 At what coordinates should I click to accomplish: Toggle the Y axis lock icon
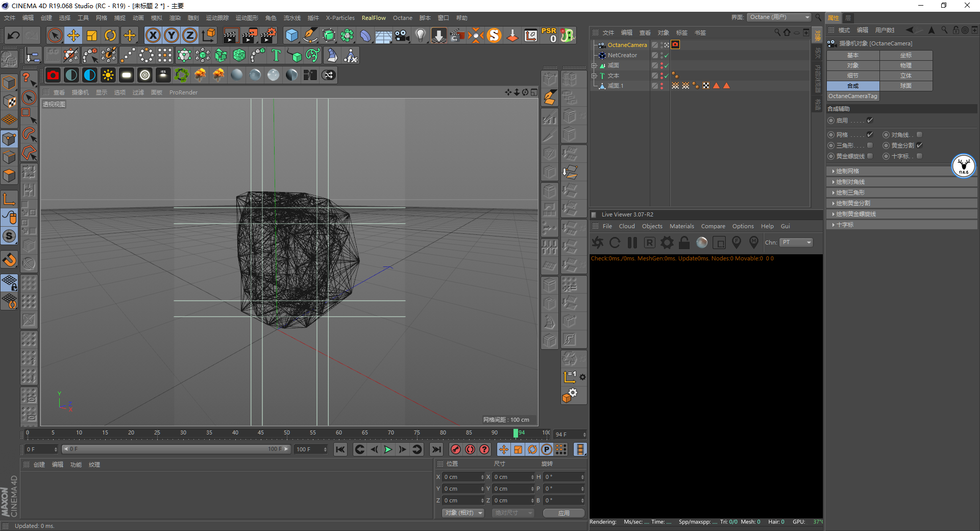click(171, 35)
